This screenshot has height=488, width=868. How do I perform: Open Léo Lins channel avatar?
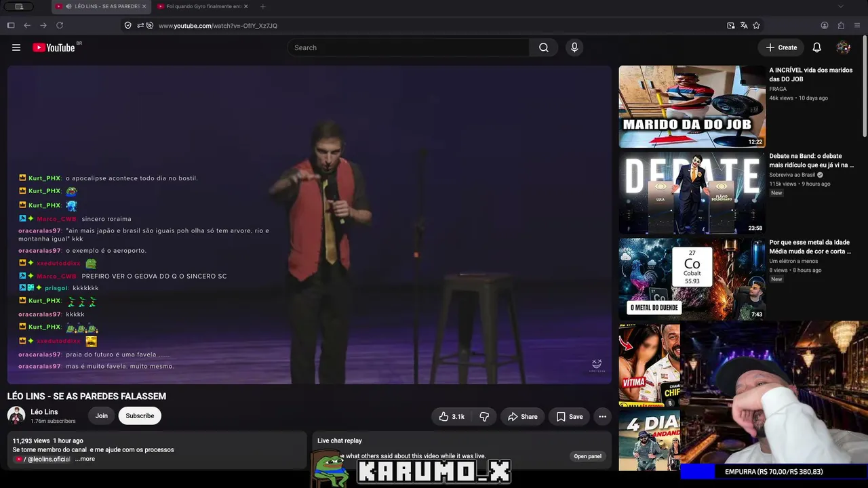[16, 415]
